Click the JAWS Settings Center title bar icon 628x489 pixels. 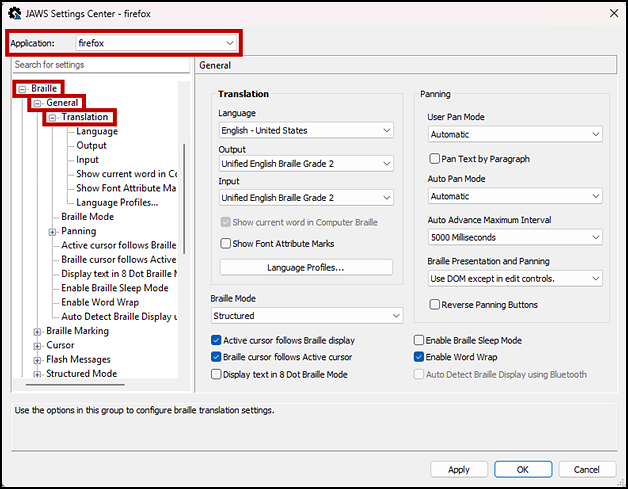pos(12,11)
